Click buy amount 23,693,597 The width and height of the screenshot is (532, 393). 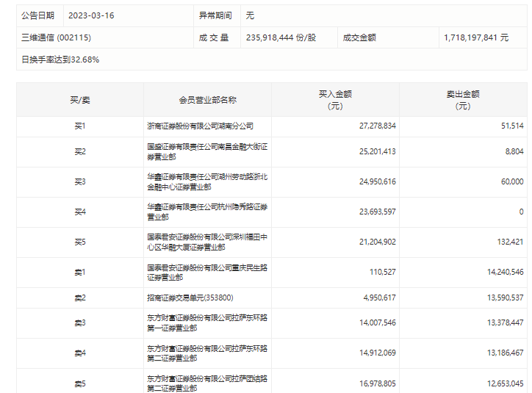pos(377,212)
